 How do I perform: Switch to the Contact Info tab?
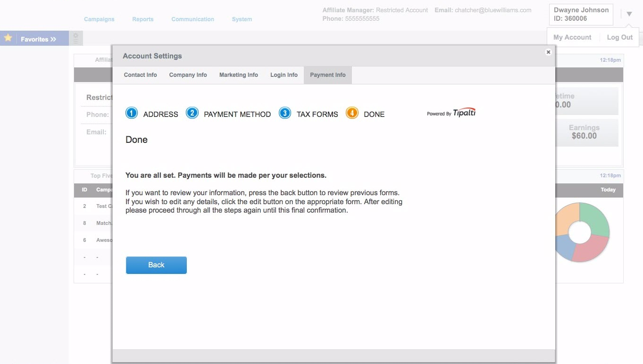(140, 74)
